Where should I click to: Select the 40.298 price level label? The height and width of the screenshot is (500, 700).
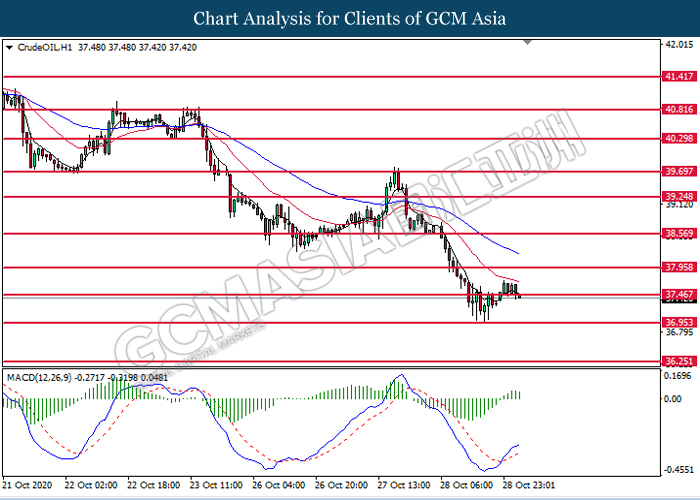[x=679, y=138]
